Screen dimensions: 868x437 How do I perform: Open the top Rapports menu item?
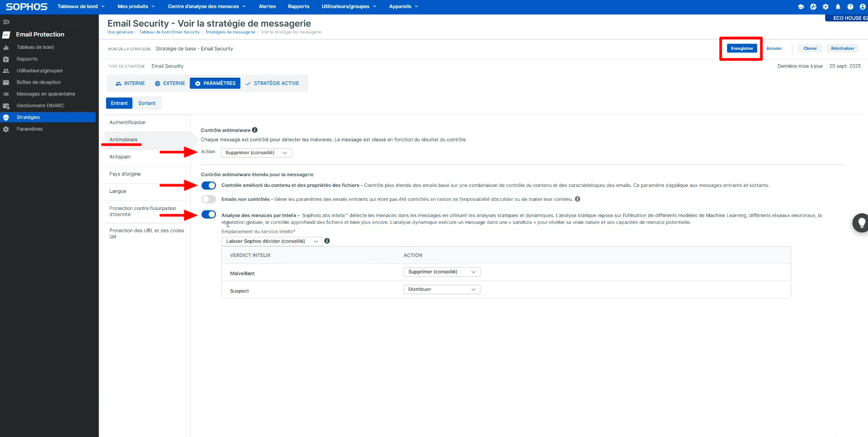(298, 6)
